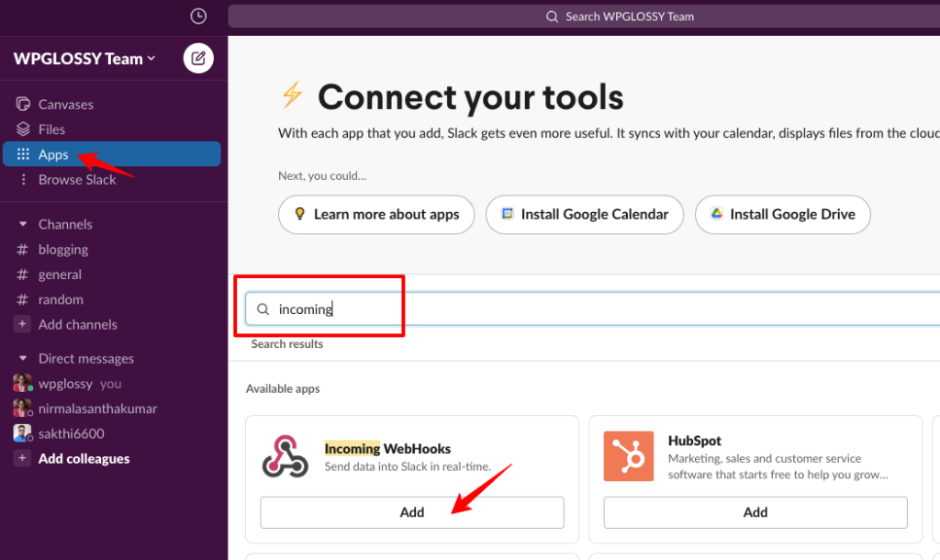Click the Channels section header
The width and height of the screenshot is (940, 560).
tap(65, 224)
